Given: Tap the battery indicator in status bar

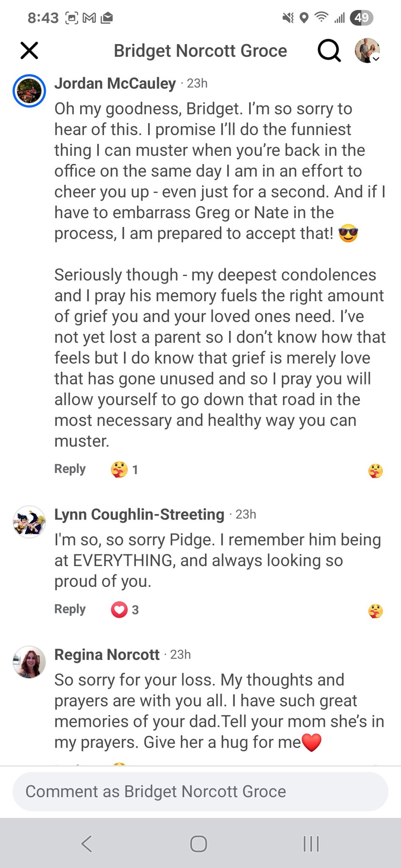Looking at the screenshot, I should pos(361,18).
